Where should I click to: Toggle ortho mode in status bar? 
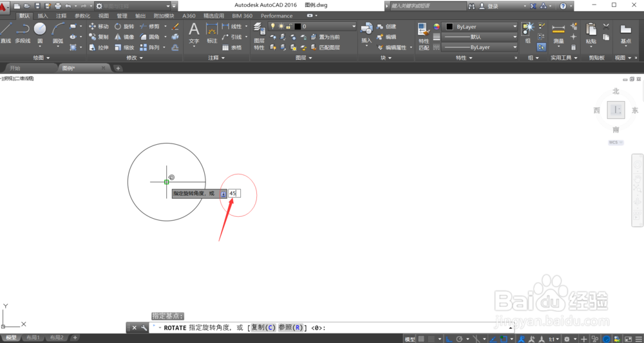[450, 339]
